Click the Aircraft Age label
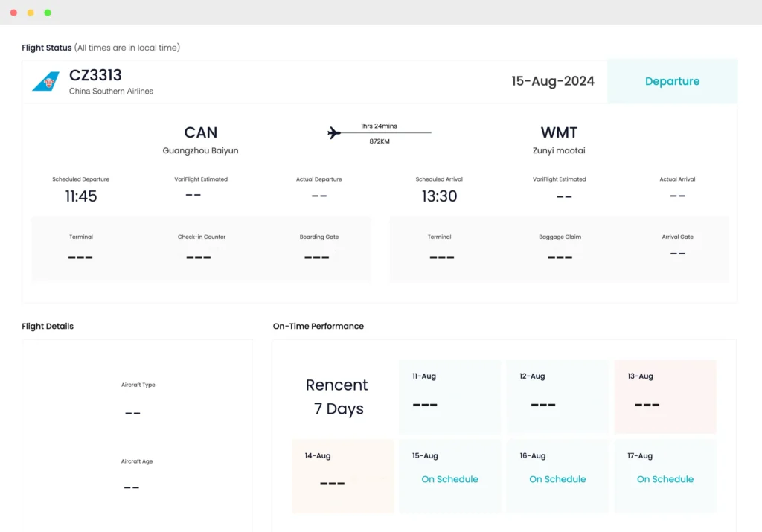Image resolution: width=762 pixels, height=532 pixels. coord(137,461)
